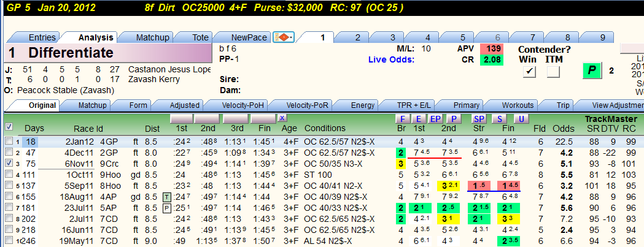
Task: Toggle the Win contender checkbox
Action: click(x=530, y=71)
